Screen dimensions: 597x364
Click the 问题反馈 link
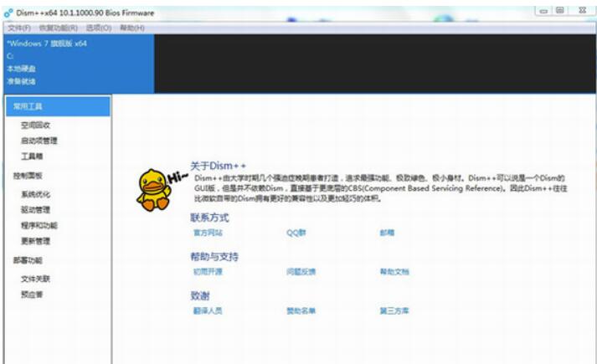click(301, 272)
